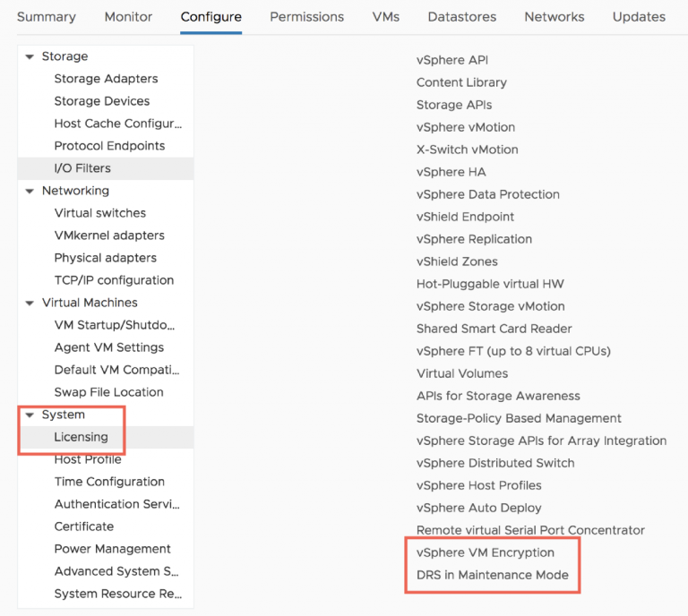The width and height of the screenshot is (688, 616).
Task: Go to the Permissions tab
Action: [x=306, y=17]
